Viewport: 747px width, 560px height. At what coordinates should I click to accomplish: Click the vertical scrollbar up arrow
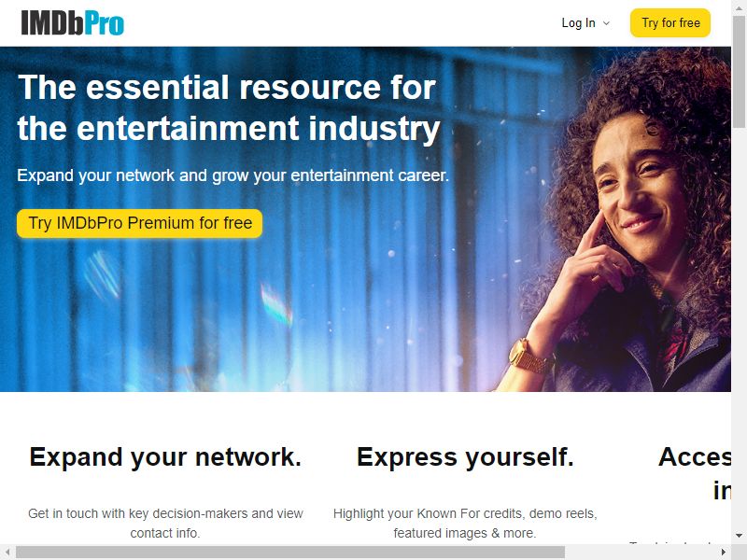pos(739,5)
